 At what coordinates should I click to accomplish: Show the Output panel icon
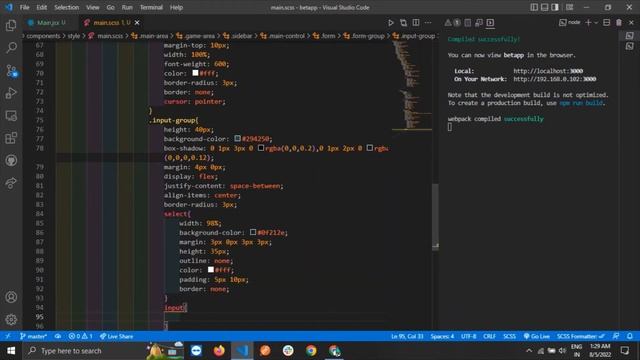tap(468, 23)
